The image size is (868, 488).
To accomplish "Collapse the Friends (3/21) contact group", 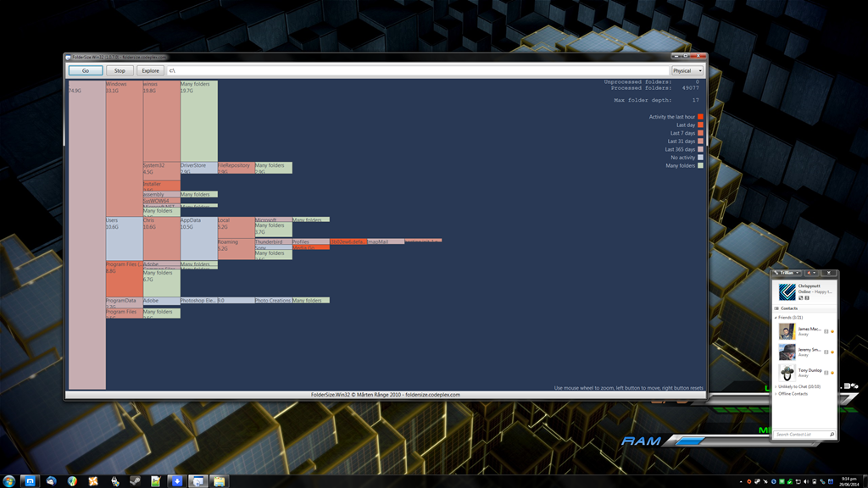I will tap(776, 317).
